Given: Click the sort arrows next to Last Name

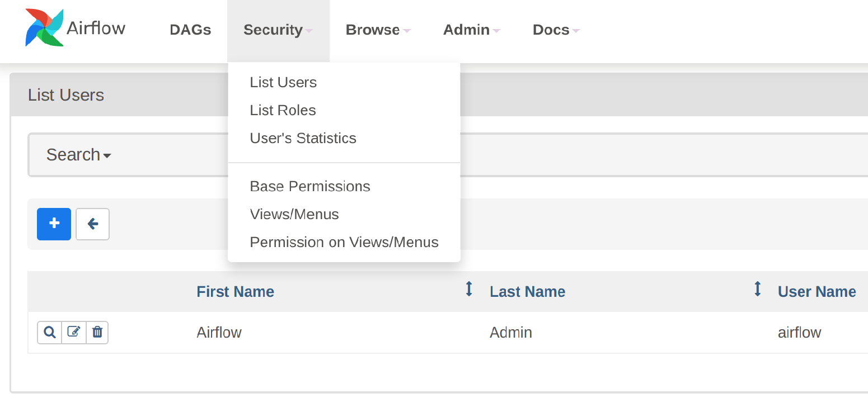Looking at the screenshot, I should pyautogui.click(x=757, y=290).
